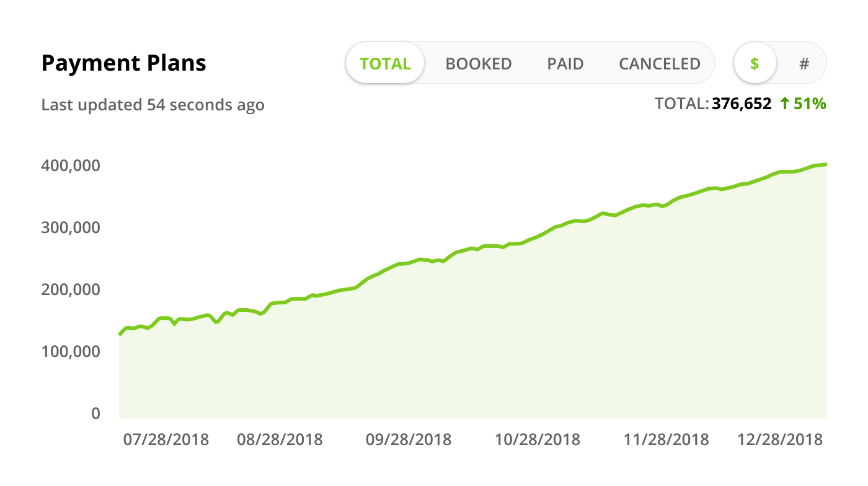868x486 pixels.
Task: Select the number (#) display mode icon
Action: 804,63
